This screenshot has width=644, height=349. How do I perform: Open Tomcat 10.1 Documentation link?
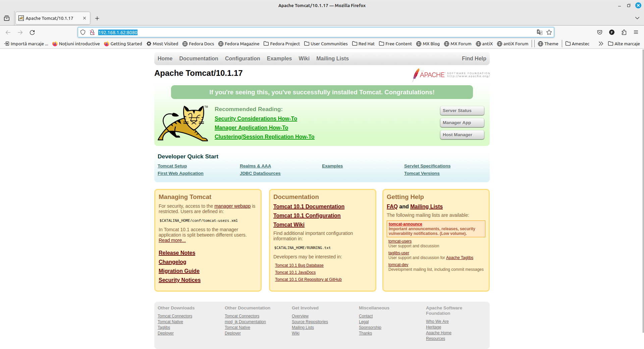tap(309, 206)
